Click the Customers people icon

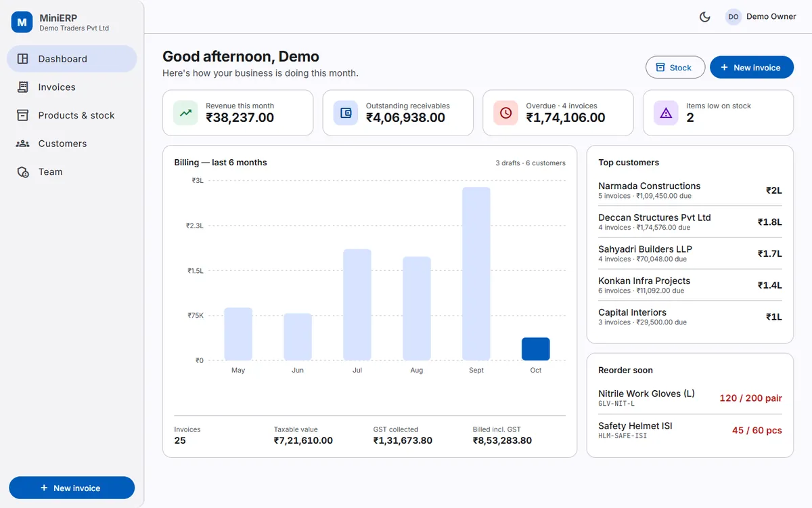[23, 144]
